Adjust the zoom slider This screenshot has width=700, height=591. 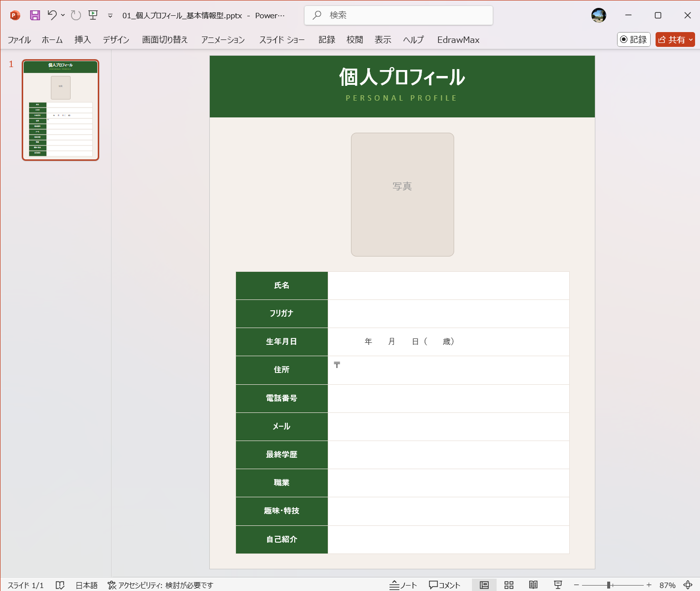[608, 585]
